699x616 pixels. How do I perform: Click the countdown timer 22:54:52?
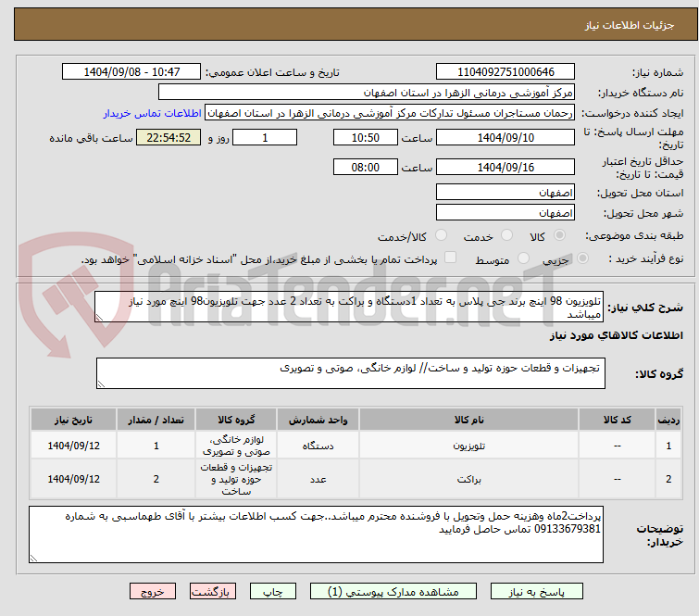tap(169, 137)
